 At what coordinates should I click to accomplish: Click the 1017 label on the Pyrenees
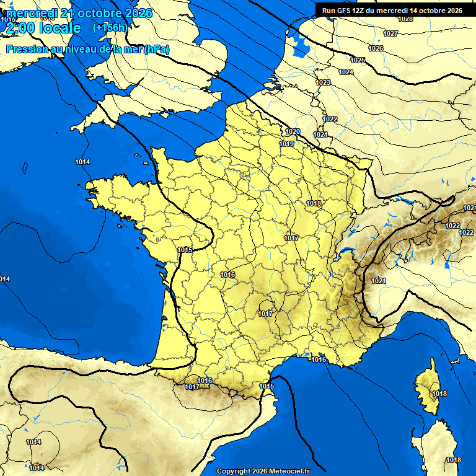tap(192, 387)
